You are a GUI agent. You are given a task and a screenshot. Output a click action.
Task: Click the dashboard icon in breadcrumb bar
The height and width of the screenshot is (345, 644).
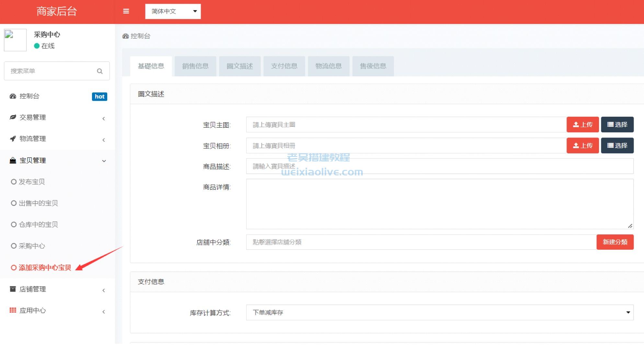point(125,36)
